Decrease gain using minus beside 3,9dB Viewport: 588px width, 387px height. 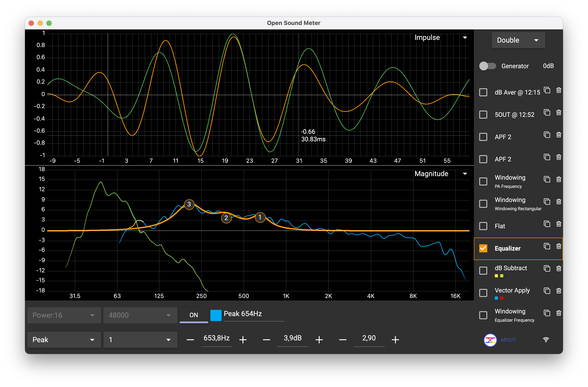point(266,340)
